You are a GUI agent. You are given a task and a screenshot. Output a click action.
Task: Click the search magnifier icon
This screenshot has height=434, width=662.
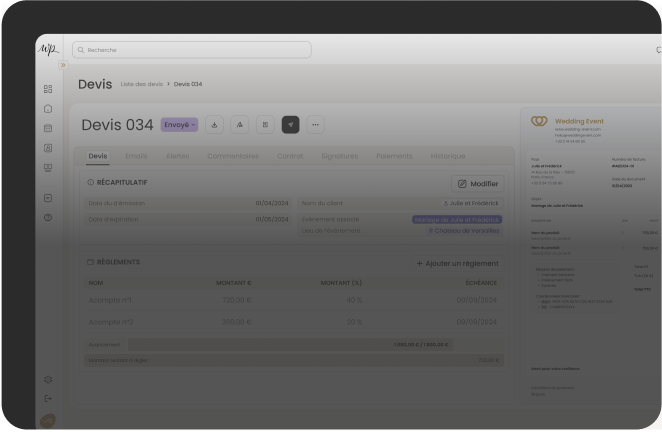(x=81, y=50)
